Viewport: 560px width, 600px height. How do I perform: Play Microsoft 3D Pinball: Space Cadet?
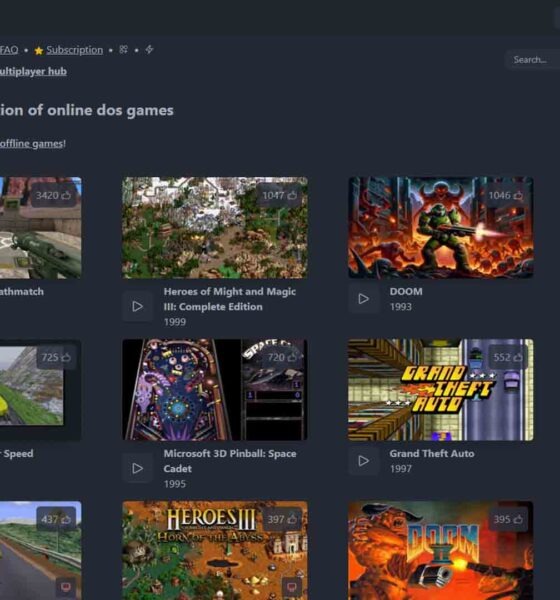137,468
